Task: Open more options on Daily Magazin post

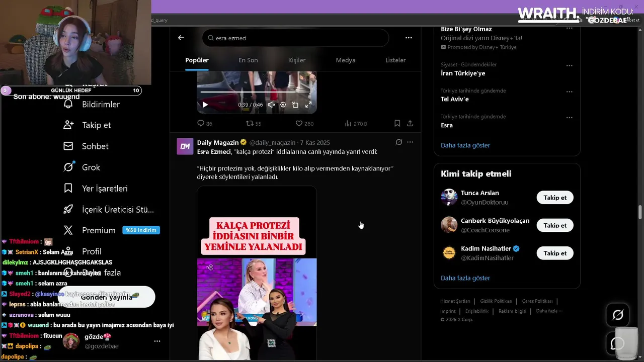Action: click(410, 142)
